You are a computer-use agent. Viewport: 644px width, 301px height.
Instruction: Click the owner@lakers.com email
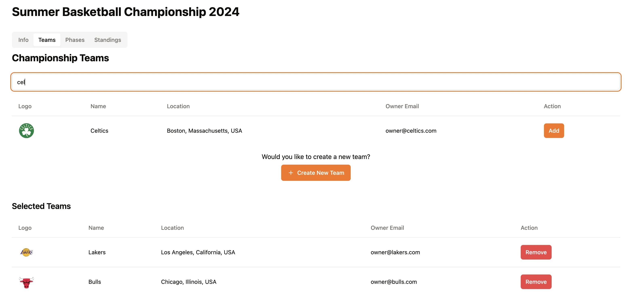click(395, 252)
